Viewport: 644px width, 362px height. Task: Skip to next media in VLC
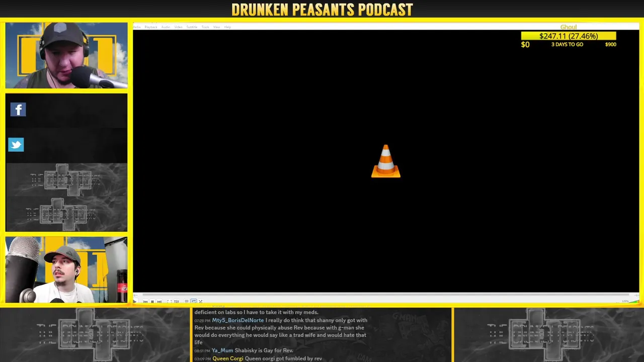(159, 302)
